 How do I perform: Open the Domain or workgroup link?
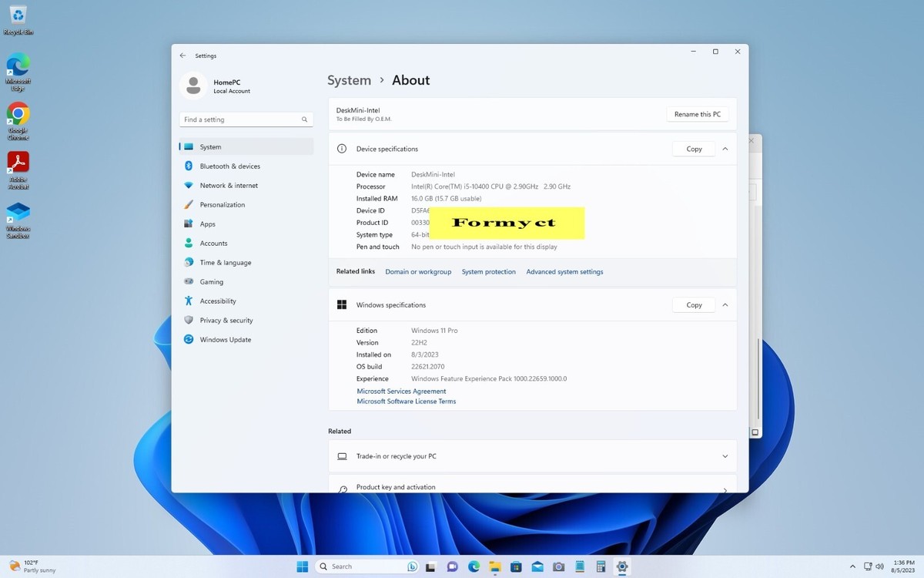point(418,271)
